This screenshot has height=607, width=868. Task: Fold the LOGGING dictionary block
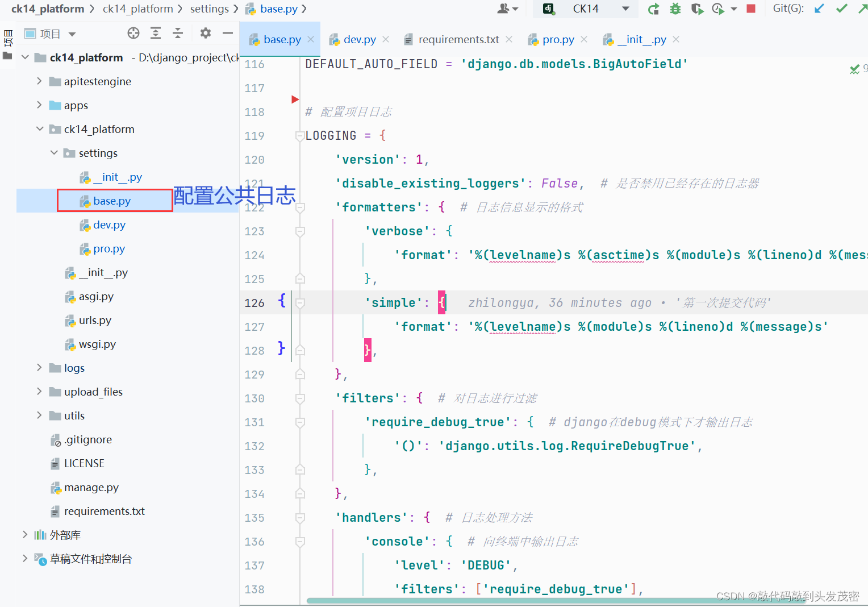point(299,136)
